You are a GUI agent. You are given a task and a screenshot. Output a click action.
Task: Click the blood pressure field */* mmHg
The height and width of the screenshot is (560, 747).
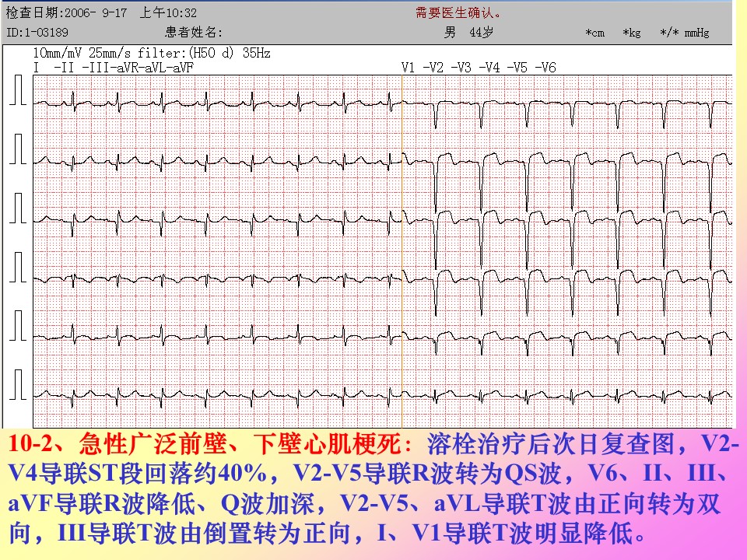[x=685, y=33]
